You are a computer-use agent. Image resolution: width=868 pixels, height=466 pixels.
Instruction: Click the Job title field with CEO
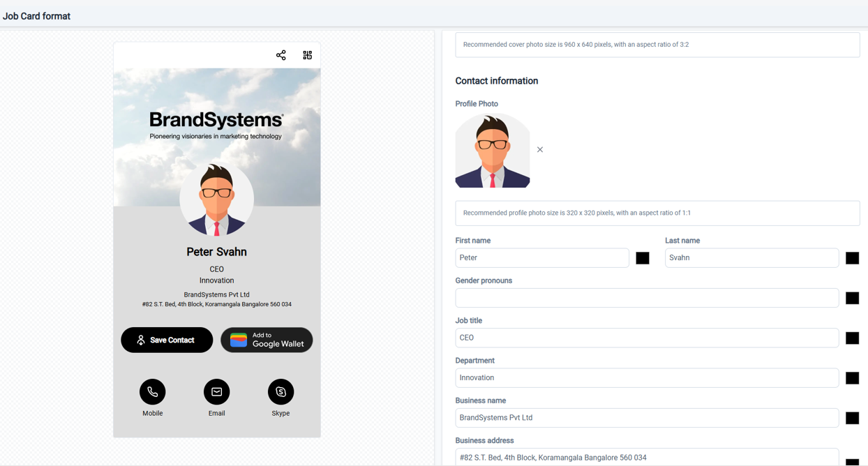pos(646,338)
